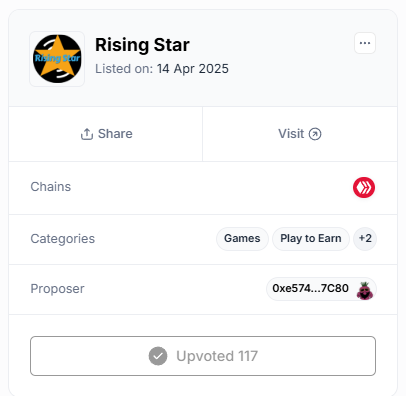Viewport: 406px width, 396px height.
Task: Click the Upvoted 117 count text
Action: 217,356
